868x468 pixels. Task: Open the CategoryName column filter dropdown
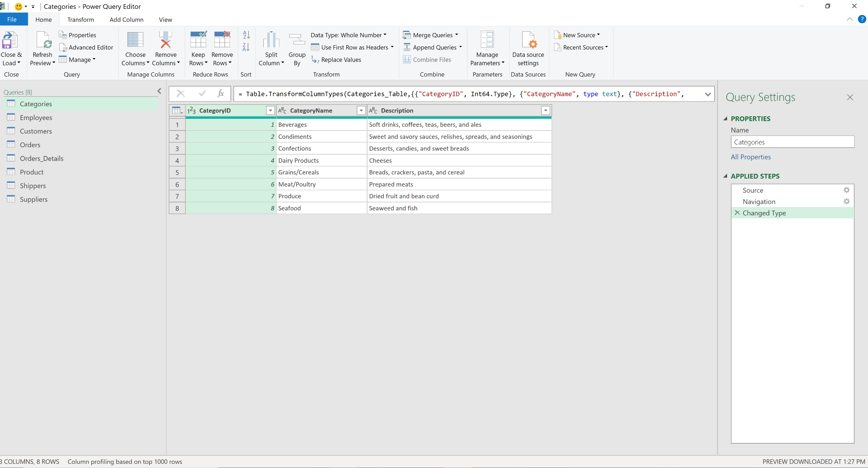click(361, 110)
